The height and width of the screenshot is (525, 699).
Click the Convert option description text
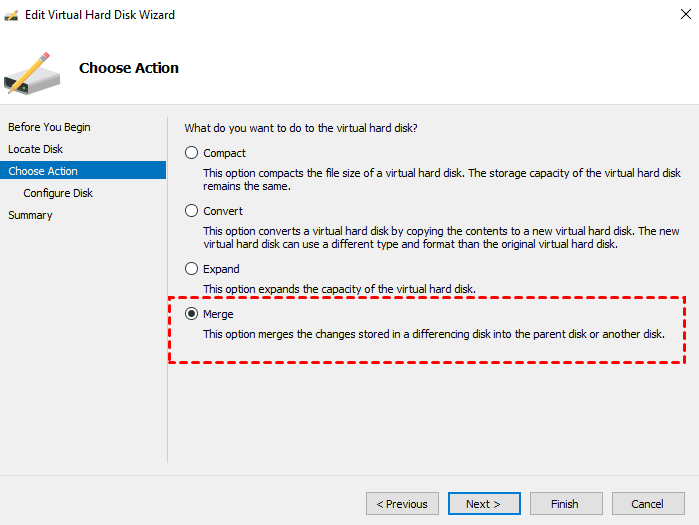coord(440,237)
